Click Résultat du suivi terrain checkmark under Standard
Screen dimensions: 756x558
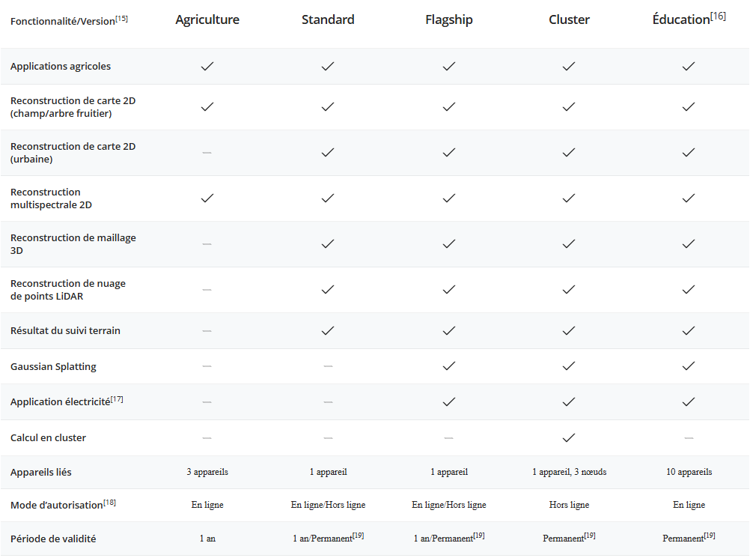click(328, 330)
